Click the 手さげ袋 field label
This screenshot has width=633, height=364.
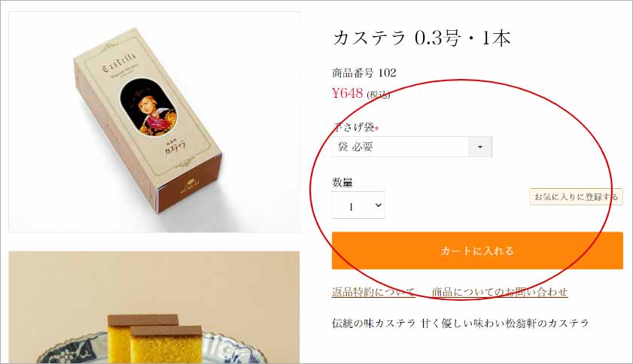click(353, 127)
